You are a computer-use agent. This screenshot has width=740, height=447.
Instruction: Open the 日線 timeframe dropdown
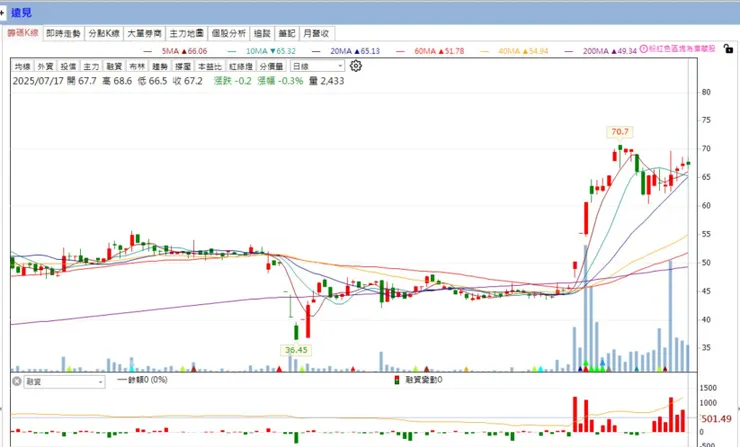pos(317,66)
